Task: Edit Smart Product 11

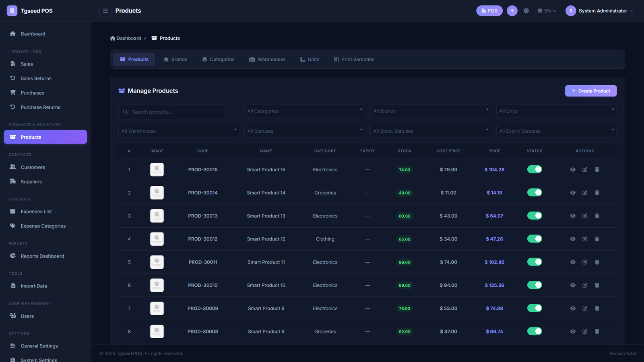Action: pyautogui.click(x=585, y=262)
